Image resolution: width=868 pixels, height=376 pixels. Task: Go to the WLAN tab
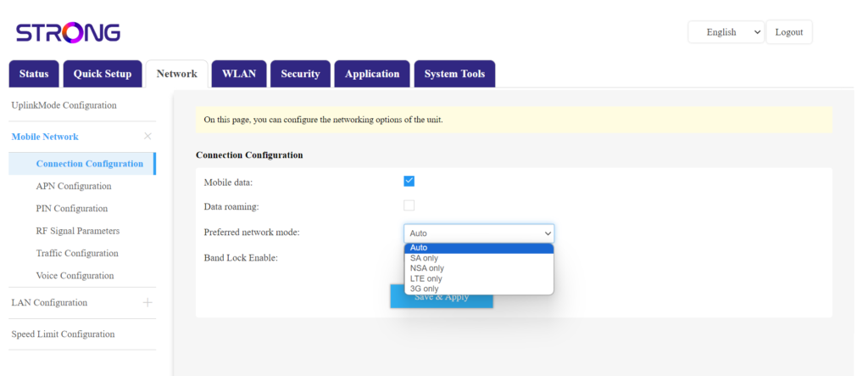pos(239,74)
